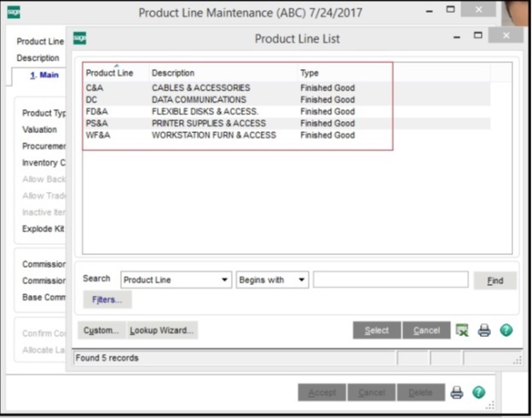
Task: Open the Product Line search field dropdown
Action: pyautogui.click(x=176, y=280)
